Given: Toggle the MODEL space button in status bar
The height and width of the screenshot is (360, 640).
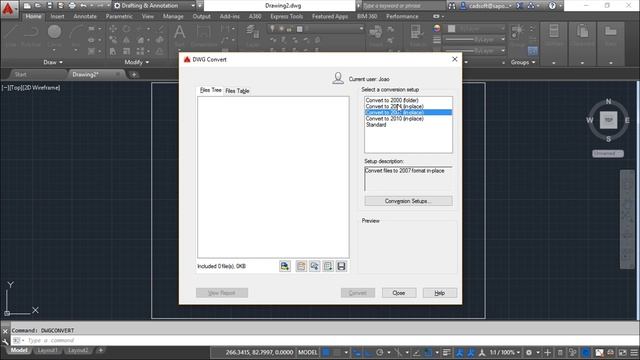Looking at the screenshot, I should [x=308, y=352].
